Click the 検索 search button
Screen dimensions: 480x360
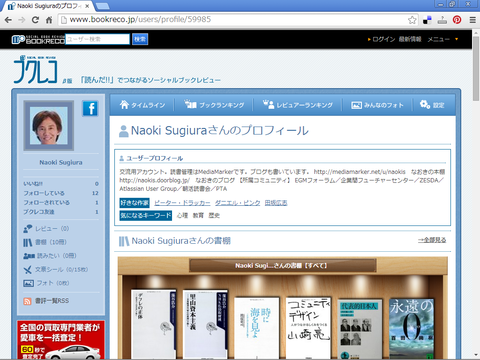coord(140,39)
